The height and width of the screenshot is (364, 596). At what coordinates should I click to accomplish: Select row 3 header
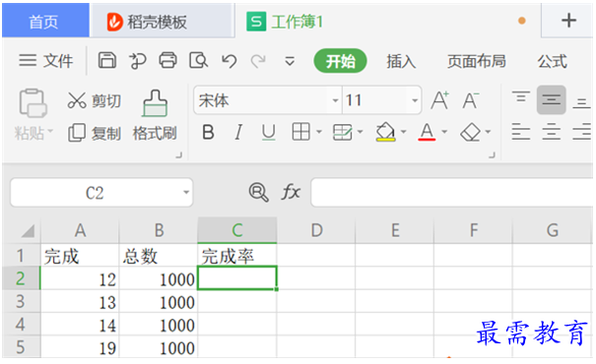22,301
